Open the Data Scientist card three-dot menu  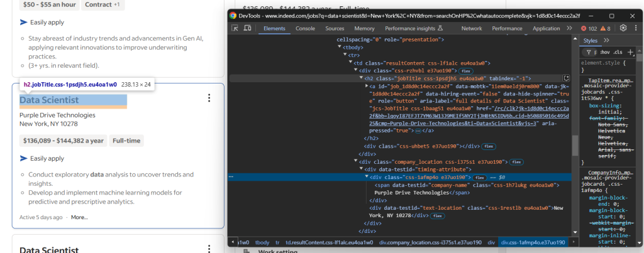click(x=209, y=98)
